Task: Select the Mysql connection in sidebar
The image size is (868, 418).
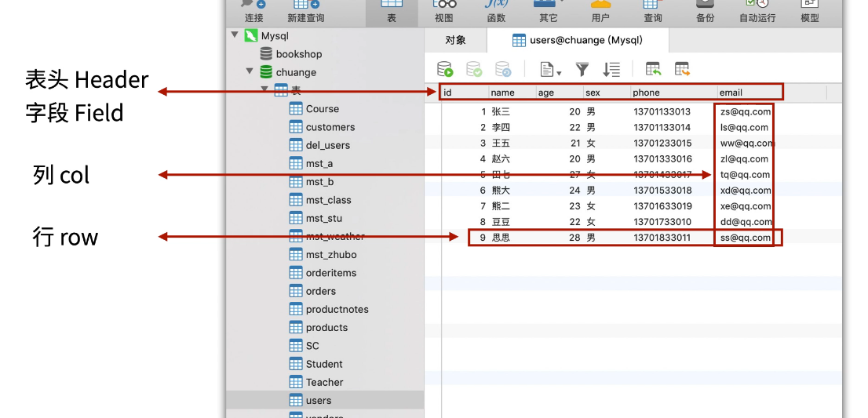Action: tap(275, 36)
